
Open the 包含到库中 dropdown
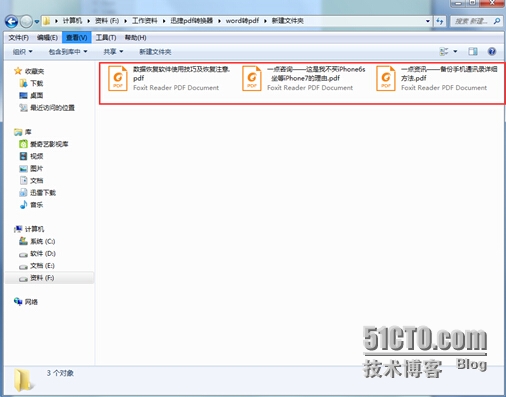[68, 52]
